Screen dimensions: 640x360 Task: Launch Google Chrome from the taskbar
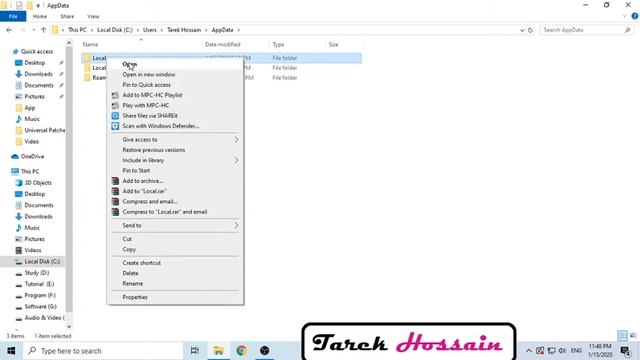tap(242, 351)
